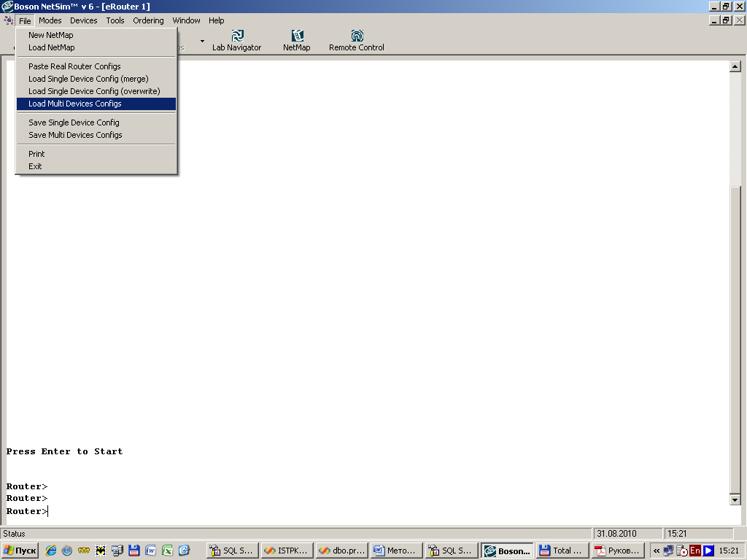Launch Excel from the quick launch
This screenshot has width=747, height=560.
(x=167, y=551)
